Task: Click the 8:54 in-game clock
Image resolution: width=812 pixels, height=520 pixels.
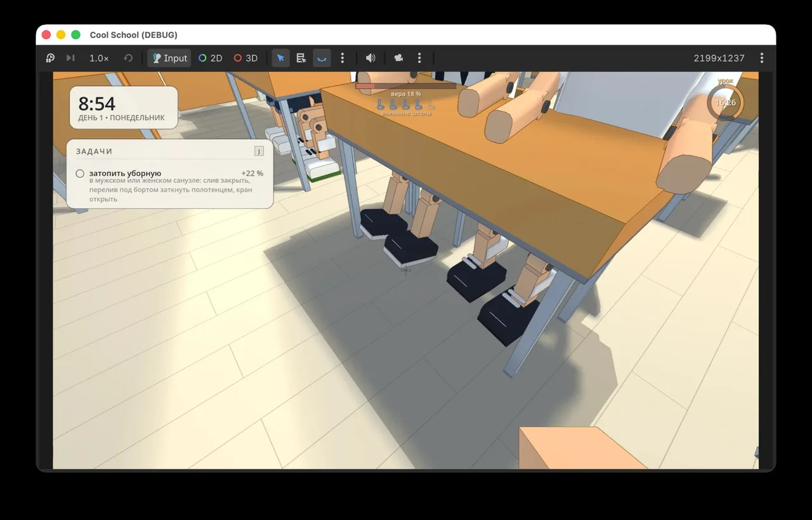Action: tap(96, 103)
